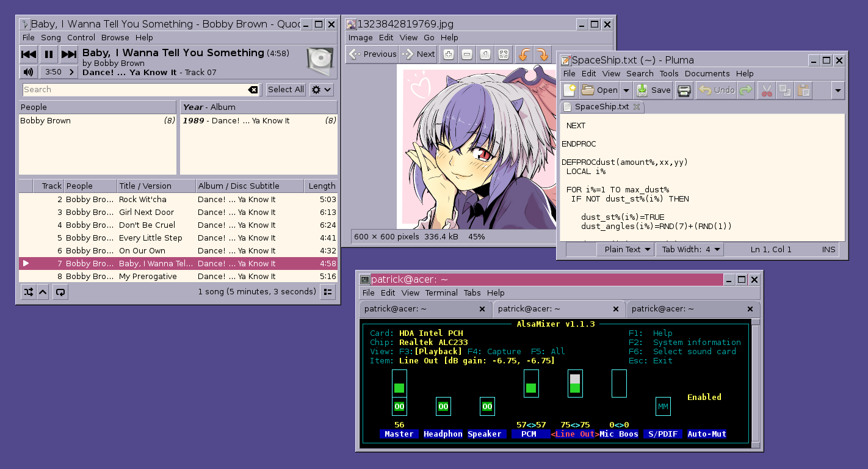Image resolution: width=868 pixels, height=469 pixels.
Task: Skip to previous track in Quod Libet
Action: click(29, 54)
